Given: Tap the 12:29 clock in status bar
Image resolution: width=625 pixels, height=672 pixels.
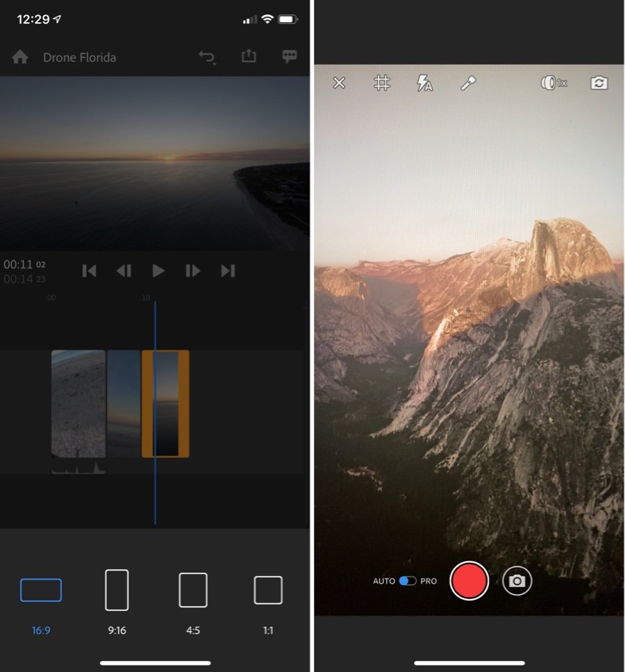Looking at the screenshot, I should click(x=33, y=19).
